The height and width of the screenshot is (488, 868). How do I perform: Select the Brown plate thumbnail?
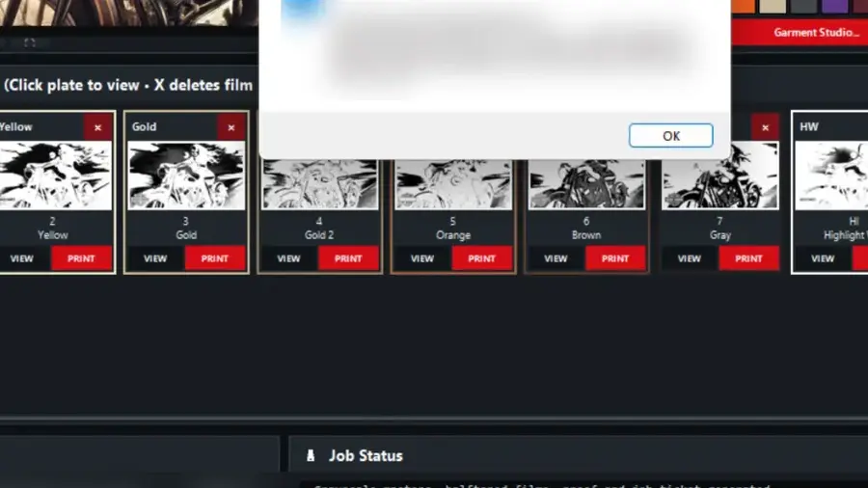586,183
